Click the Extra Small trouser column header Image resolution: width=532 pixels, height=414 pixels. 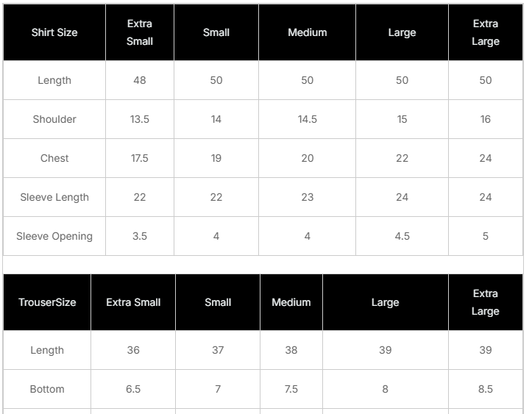pyautogui.click(x=133, y=302)
